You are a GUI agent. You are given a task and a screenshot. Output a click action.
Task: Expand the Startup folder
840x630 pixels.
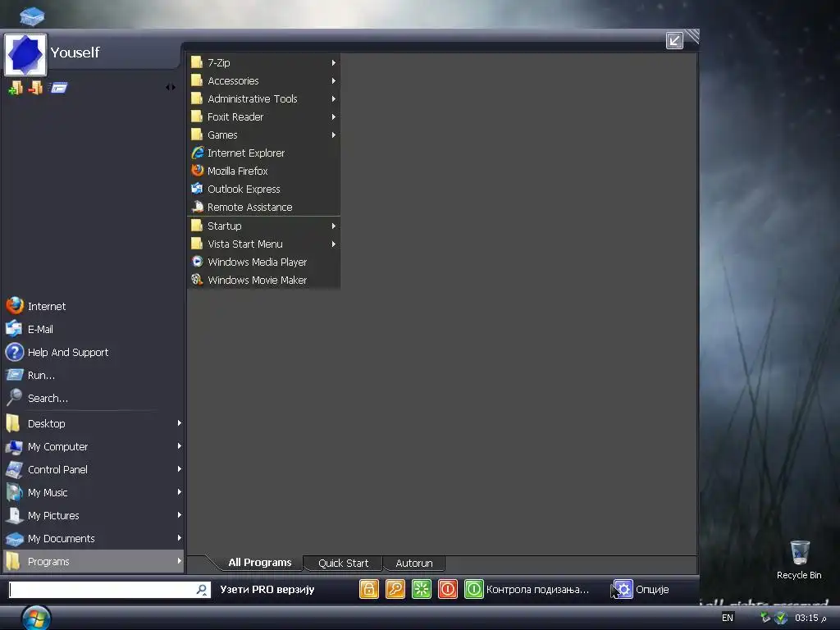tap(263, 226)
